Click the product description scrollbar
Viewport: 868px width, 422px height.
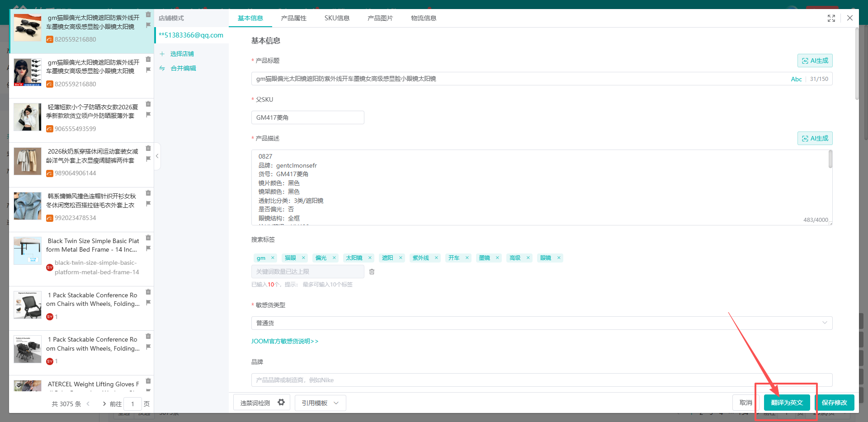[x=830, y=159]
